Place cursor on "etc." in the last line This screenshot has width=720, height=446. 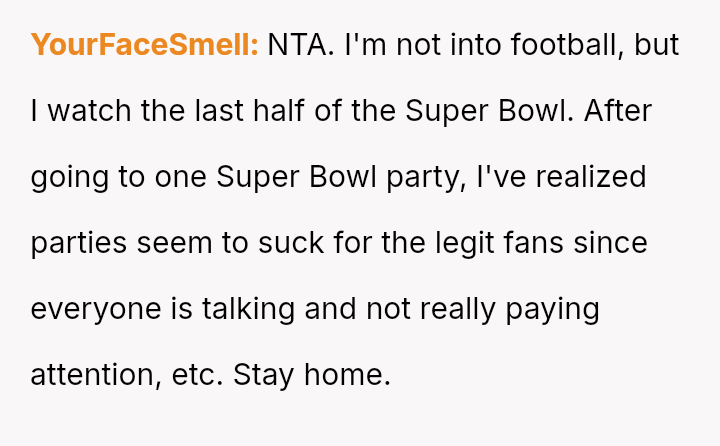198,375
